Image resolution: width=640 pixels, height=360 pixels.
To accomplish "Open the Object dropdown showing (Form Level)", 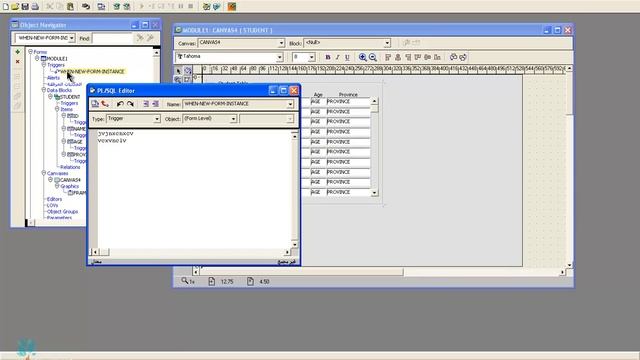I will coord(233,119).
